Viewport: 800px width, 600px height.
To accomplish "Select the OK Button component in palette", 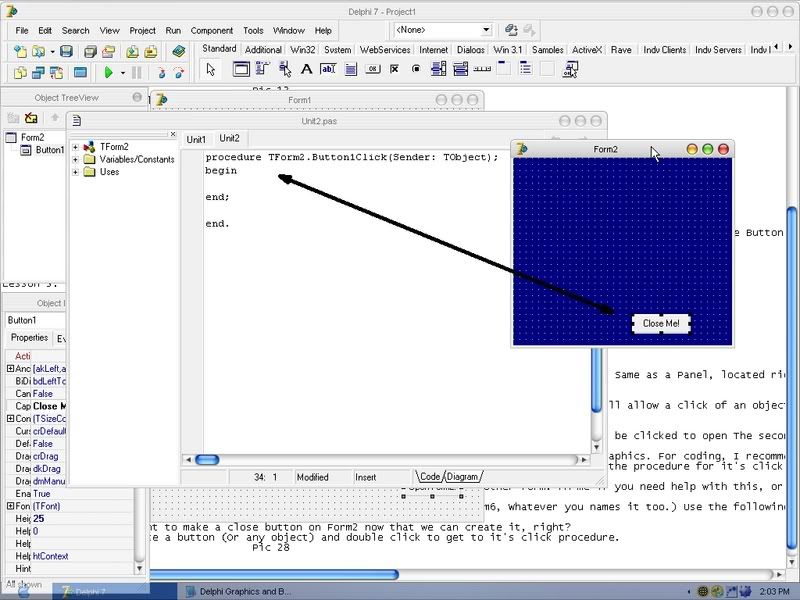I will tap(372, 69).
